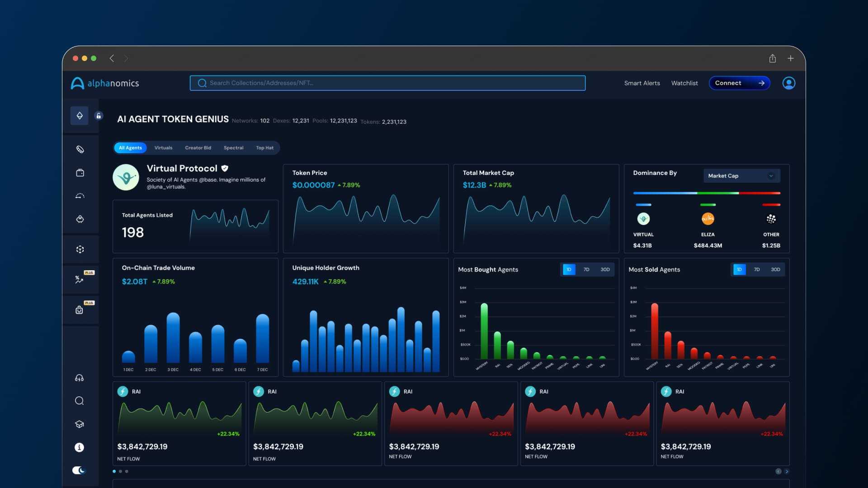Click the Total Market Cap value $12.3B

[474, 185]
